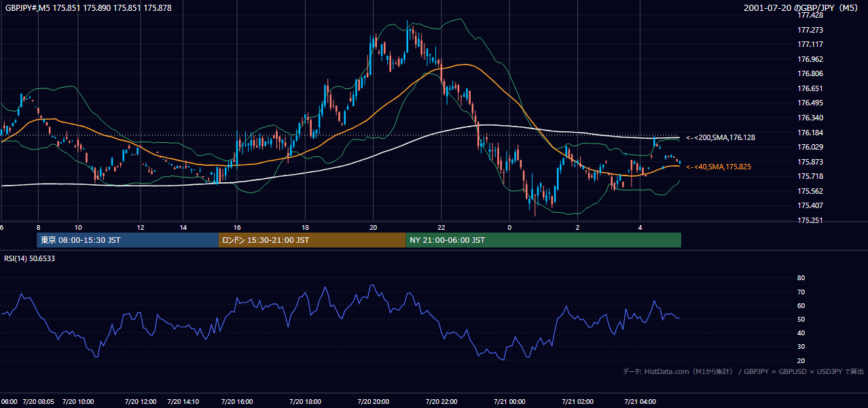Click hour marker 0 on the chart time axis

pyautogui.click(x=509, y=228)
